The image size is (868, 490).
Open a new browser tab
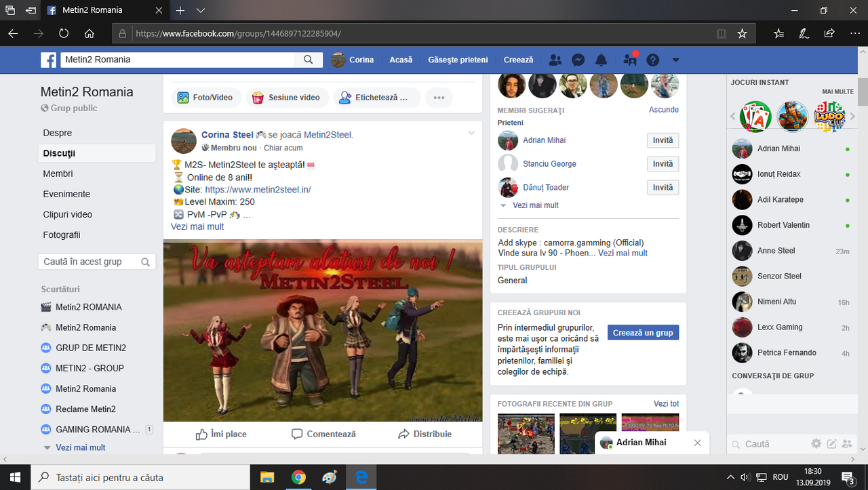(180, 11)
